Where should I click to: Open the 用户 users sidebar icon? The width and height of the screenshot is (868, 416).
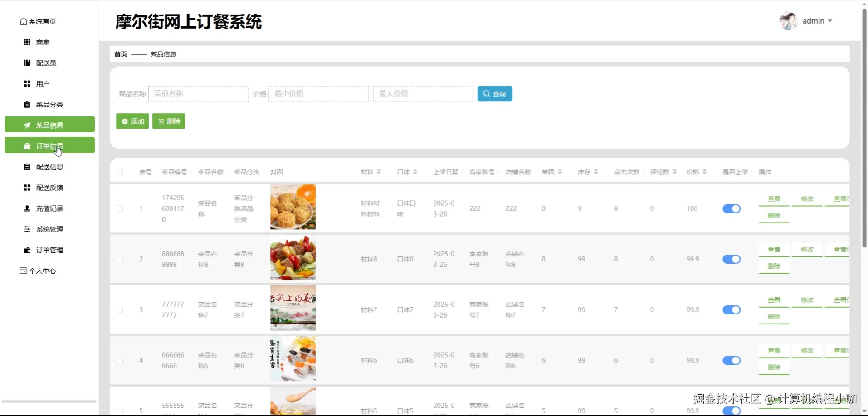[x=26, y=83]
